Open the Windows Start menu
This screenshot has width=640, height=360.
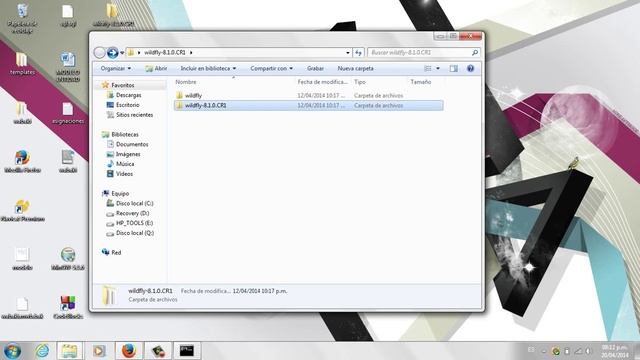coord(13,351)
